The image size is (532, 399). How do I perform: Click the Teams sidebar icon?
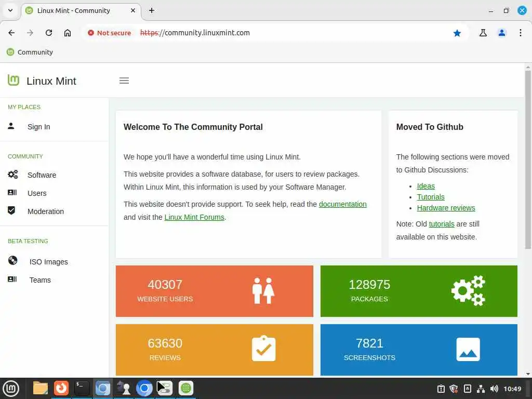pos(12,279)
